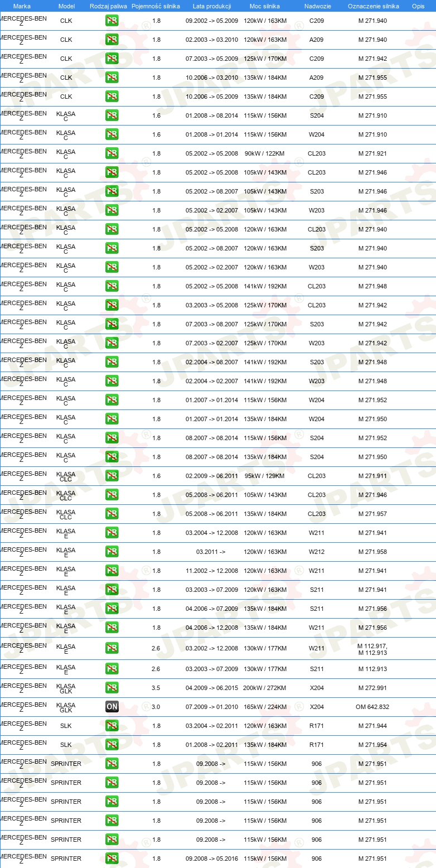
Task: Select the M 271.954 engine code cell
Action: coord(372,745)
